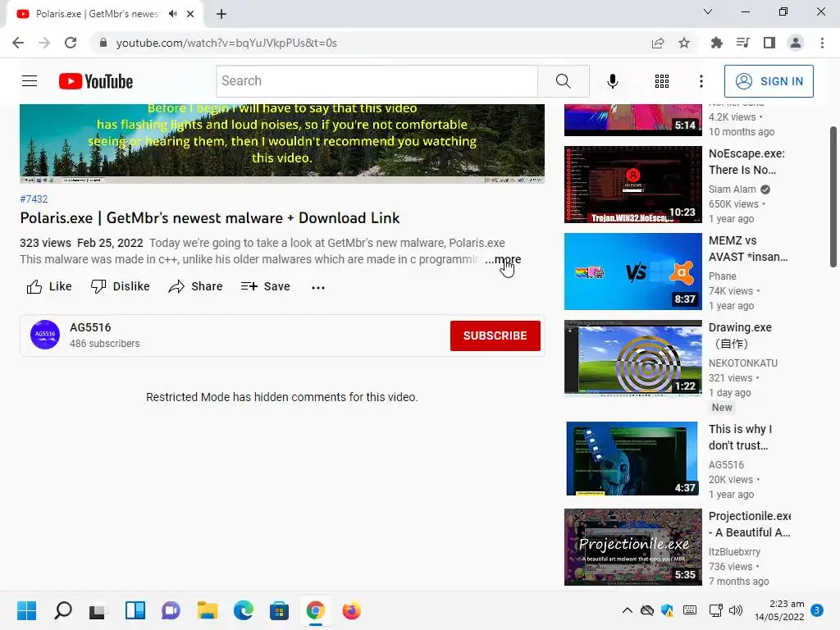Image resolution: width=840 pixels, height=630 pixels.
Task: Open Chrome extensions puzzle icon
Action: 717,43
